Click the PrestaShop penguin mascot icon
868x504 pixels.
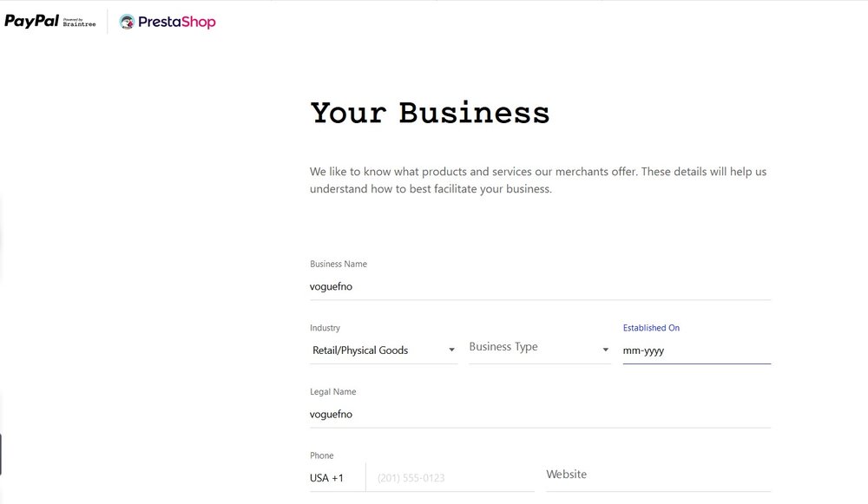point(127,23)
